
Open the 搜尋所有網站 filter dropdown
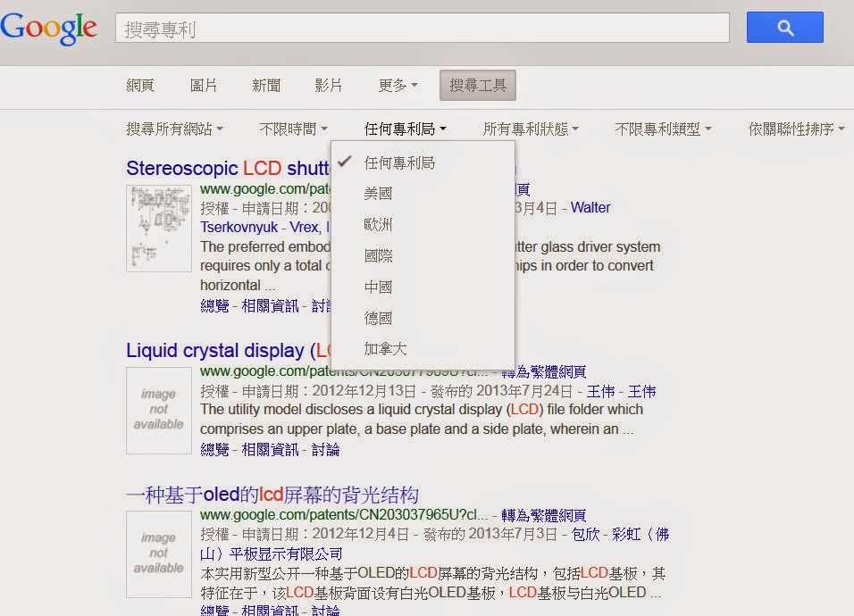175,129
